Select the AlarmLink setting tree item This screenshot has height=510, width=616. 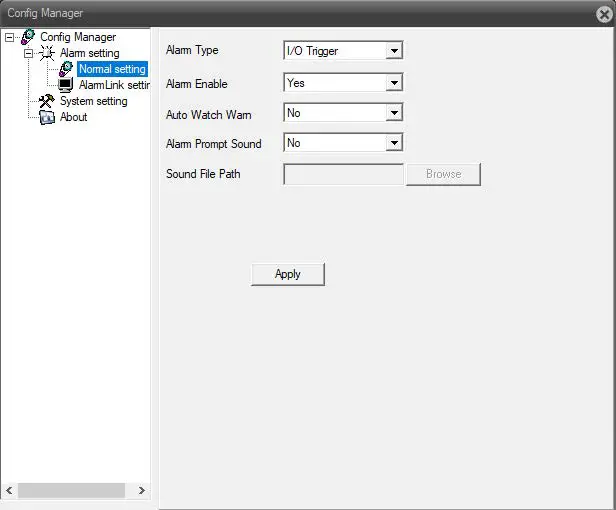[x=114, y=85]
